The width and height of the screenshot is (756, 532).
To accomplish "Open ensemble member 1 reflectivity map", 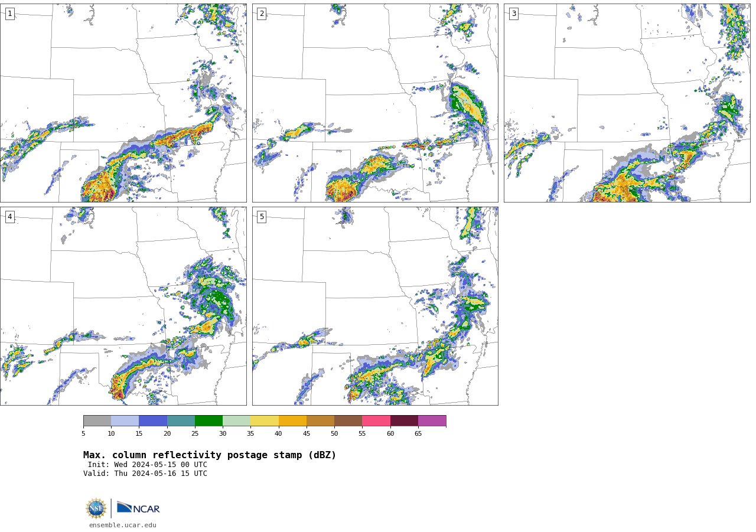I will 123,103.
